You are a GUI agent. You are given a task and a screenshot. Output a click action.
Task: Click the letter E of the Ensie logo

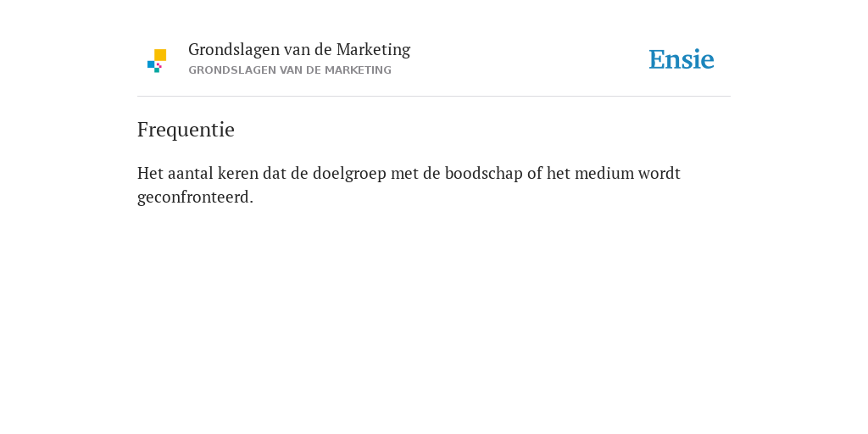coord(657,60)
